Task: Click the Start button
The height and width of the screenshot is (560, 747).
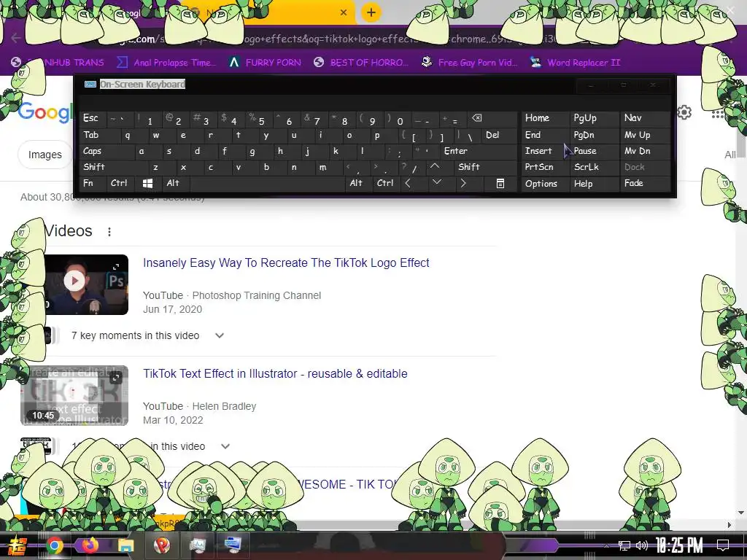Action: (16, 545)
